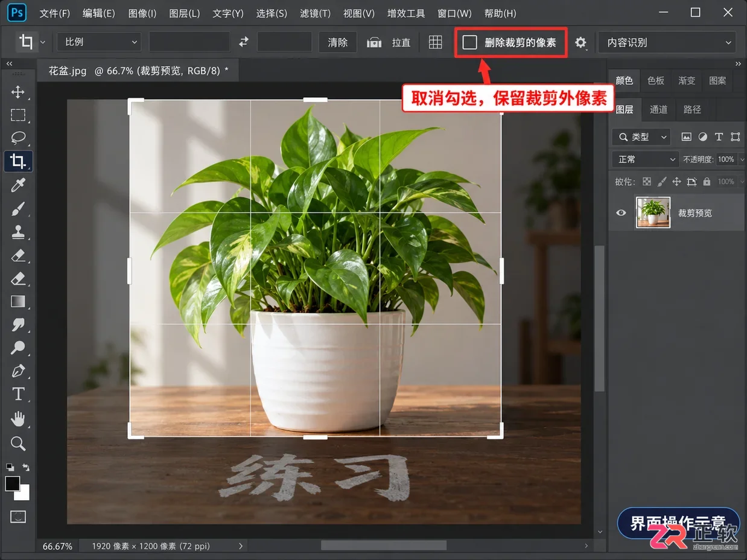Click the Straighten (拉直) level icon

[x=374, y=42]
